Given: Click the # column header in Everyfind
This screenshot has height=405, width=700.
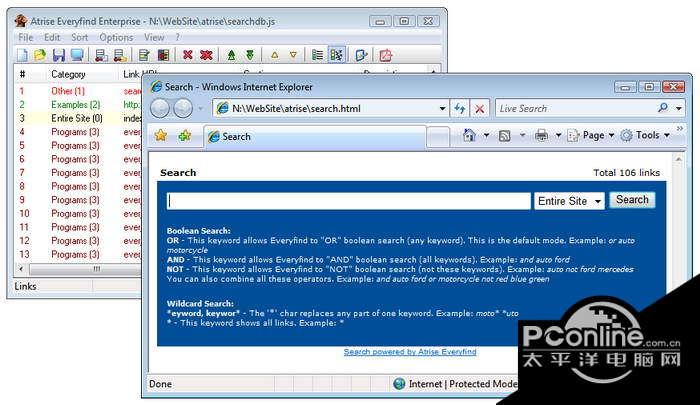Looking at the screenshot, I should [x=22, y=74].
